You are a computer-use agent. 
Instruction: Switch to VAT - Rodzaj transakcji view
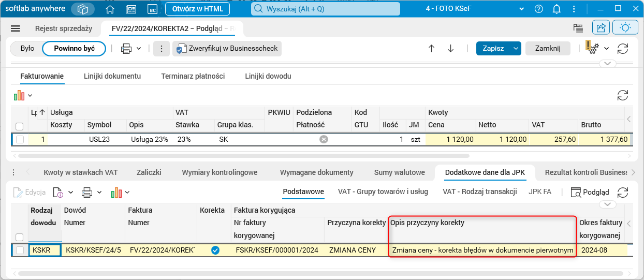(x=480, y=191)
